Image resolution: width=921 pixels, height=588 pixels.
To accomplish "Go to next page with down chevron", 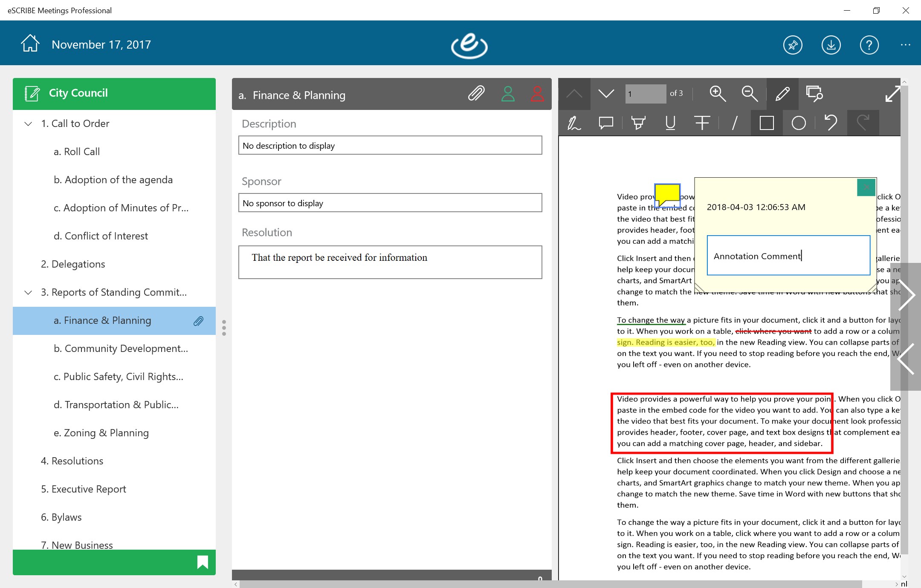I will click(x=606, y=94).
